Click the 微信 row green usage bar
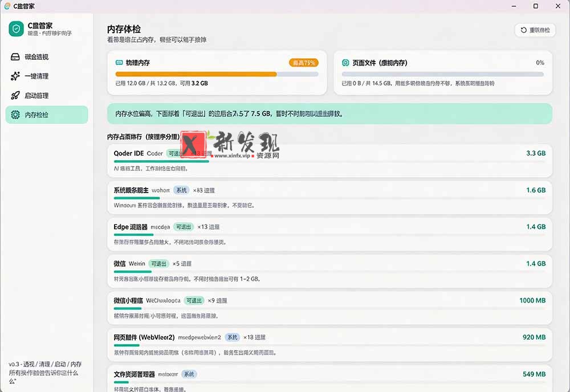This screenshot has height=392, width=570. [x=133, y=271]
